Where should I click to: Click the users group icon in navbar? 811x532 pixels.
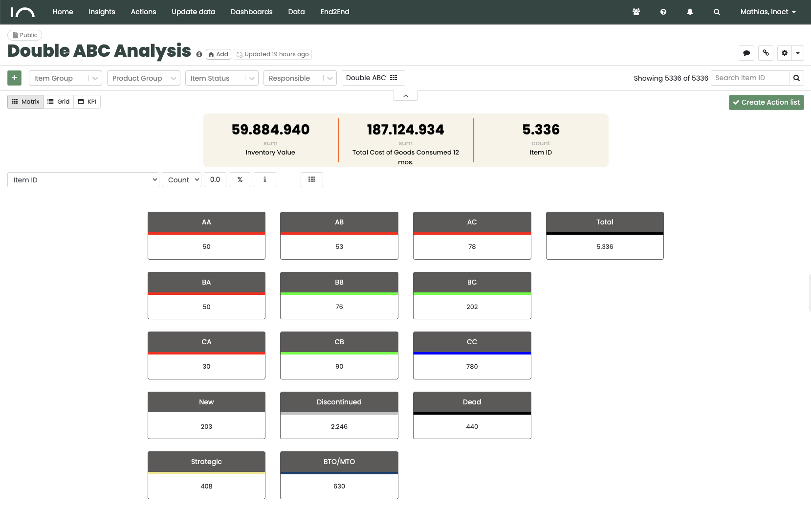636,12
